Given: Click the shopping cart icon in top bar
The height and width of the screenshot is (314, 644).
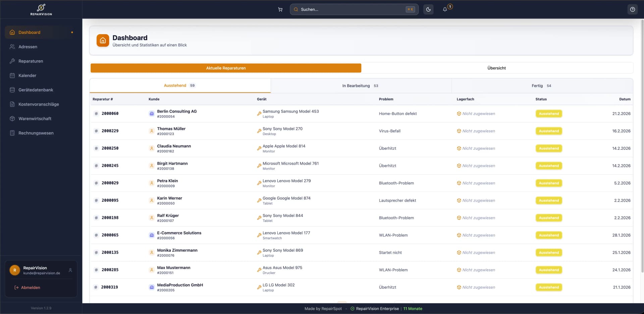Looking at the screenshot, I should pyautogui.click(x=280, y=9).
